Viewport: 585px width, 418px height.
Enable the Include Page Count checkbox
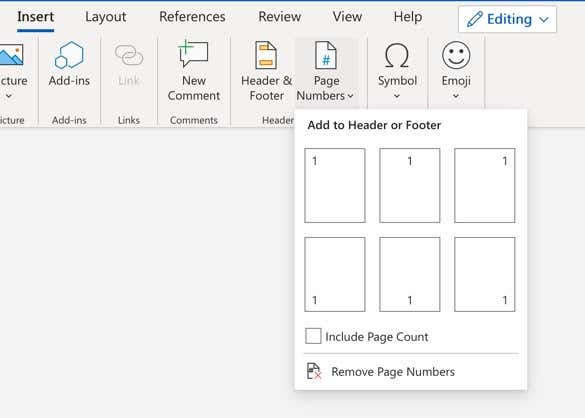[x=313, y=336]
